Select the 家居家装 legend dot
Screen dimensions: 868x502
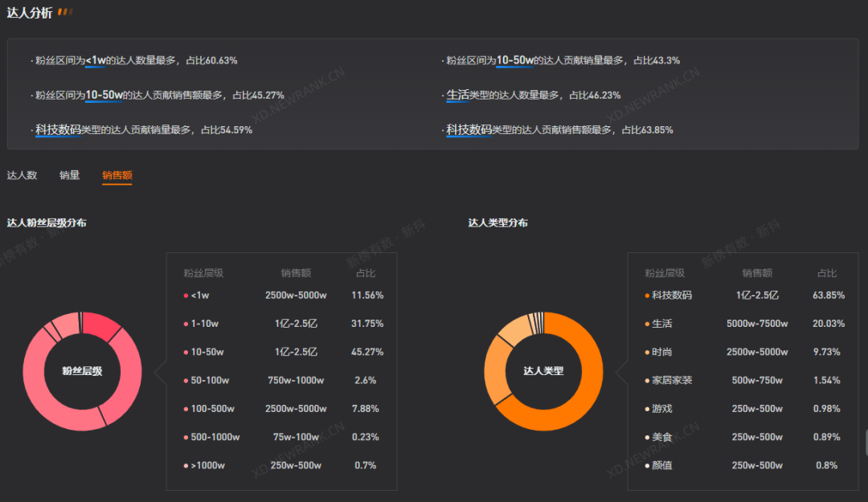point(647,380)
